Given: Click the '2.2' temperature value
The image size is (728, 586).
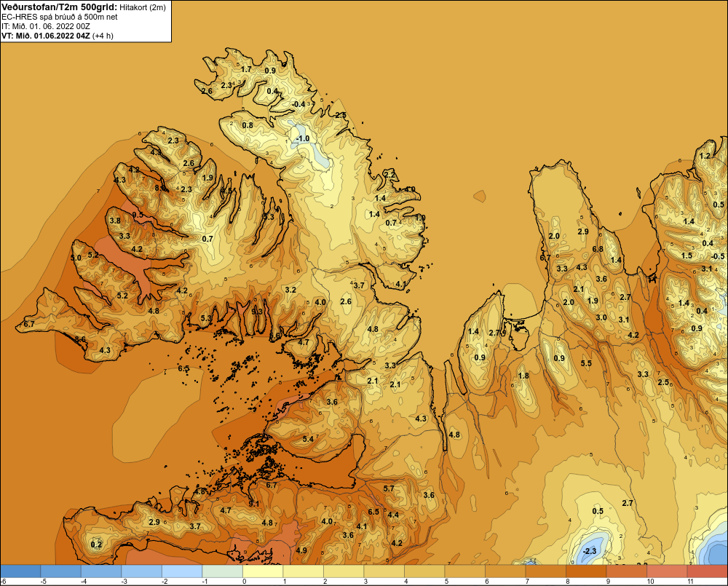Looking at the screenshot, I should click(x=389, y=175).
